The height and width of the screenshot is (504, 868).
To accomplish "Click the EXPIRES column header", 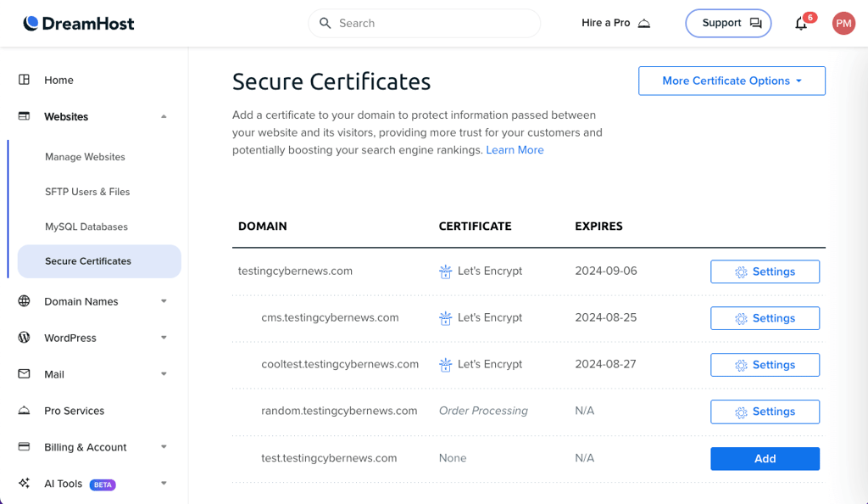I will tap(598, 226).
